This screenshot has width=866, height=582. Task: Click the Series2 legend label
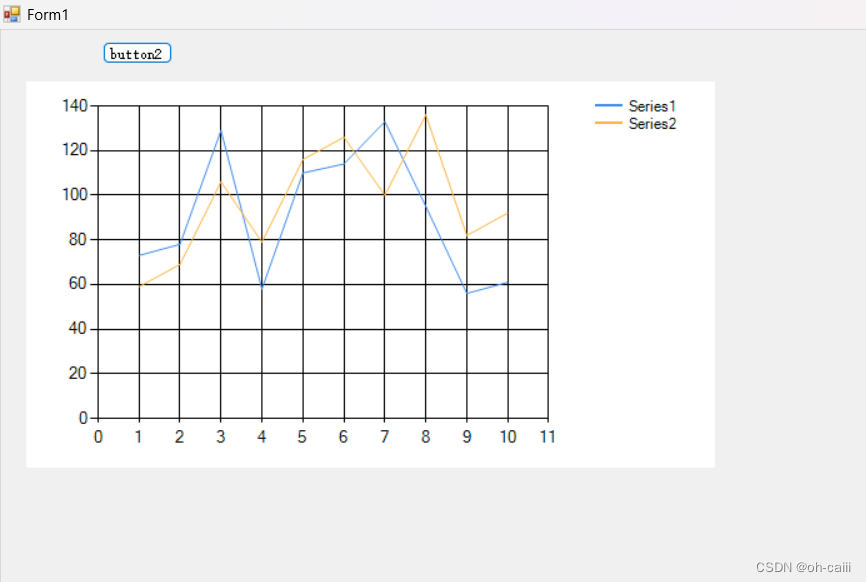[652, 123]
